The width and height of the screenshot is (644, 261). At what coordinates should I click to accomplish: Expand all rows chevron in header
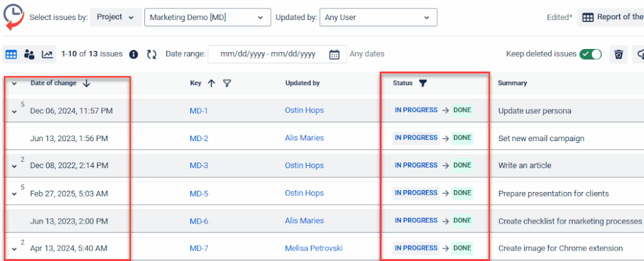tap(14, 84)
